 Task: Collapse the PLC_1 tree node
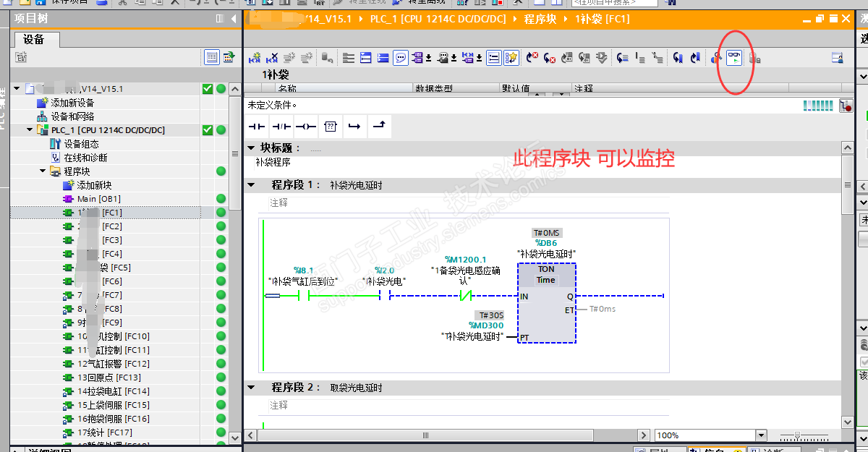pos(30,129)
